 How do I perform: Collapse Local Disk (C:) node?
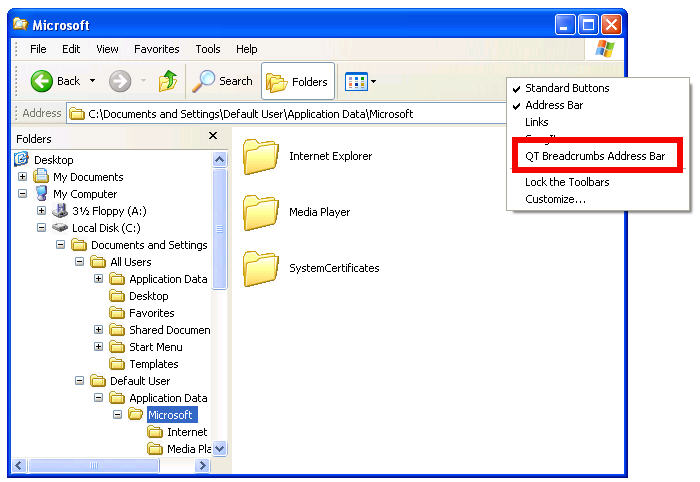(42, 228)
